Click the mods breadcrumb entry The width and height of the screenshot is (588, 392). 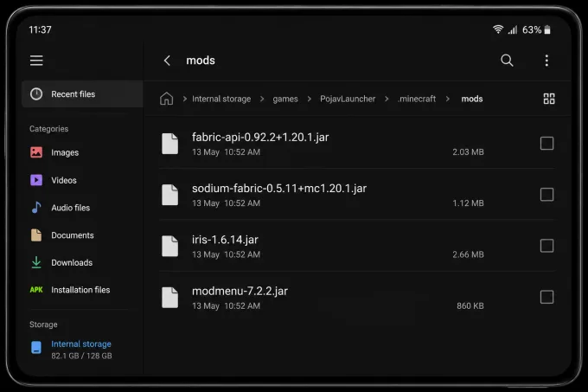pyautogui.click(x=472, y=99)
